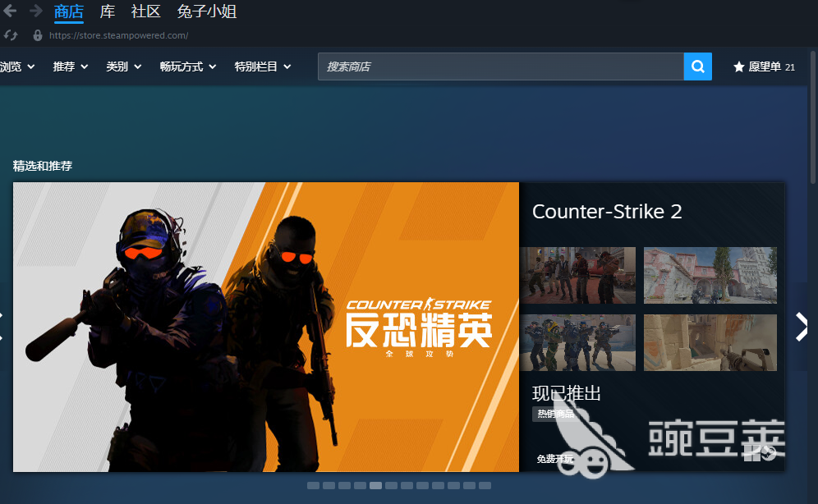Select the last carousel page indicator
This screenshot has width=818, height=504.
coord(485,485)
